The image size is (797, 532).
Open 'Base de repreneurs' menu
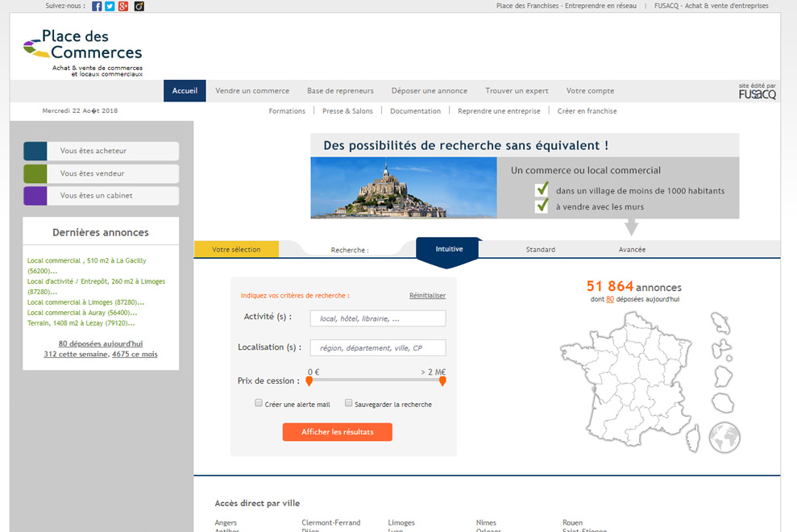340,90
